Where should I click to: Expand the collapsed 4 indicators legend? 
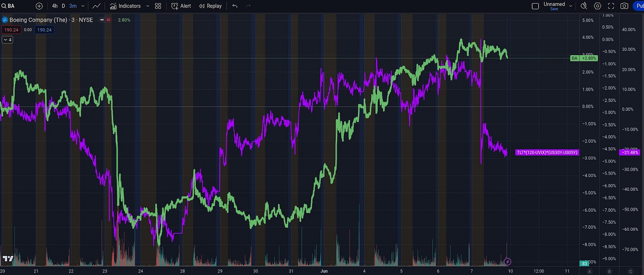pyautogui.click(x=8, y=40)
